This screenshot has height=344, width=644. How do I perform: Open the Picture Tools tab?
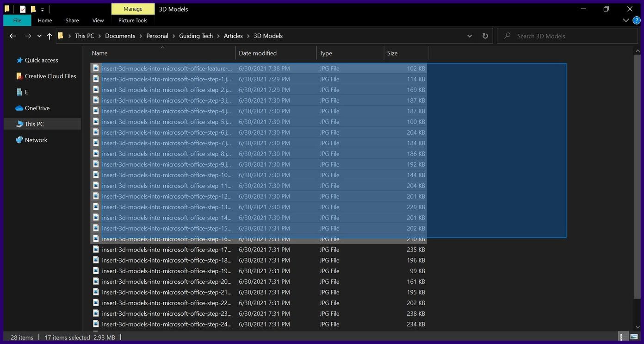point(133,20)
